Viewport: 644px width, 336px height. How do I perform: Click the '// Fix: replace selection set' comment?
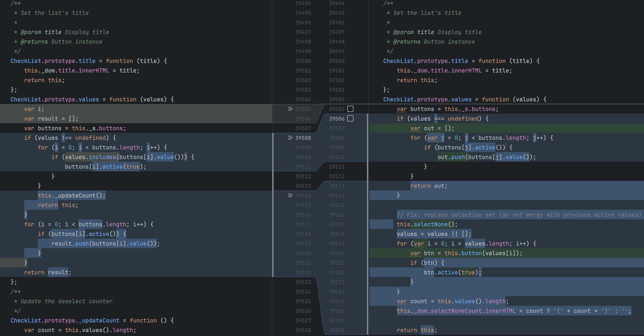coord(519,215)
